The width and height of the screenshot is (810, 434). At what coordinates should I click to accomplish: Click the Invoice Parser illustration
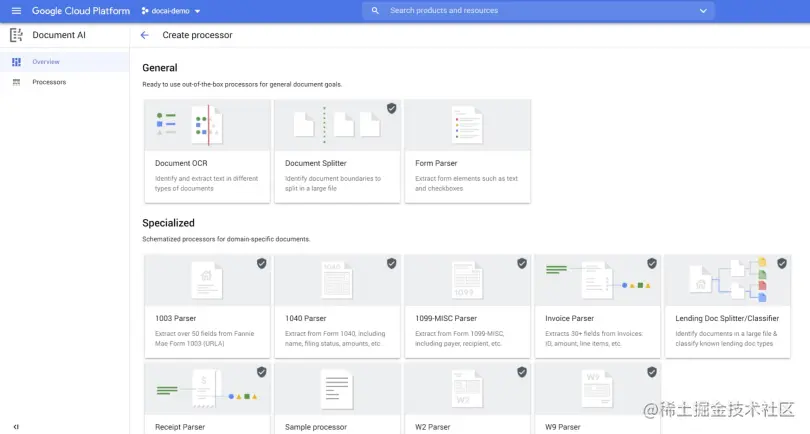[598, 280]
